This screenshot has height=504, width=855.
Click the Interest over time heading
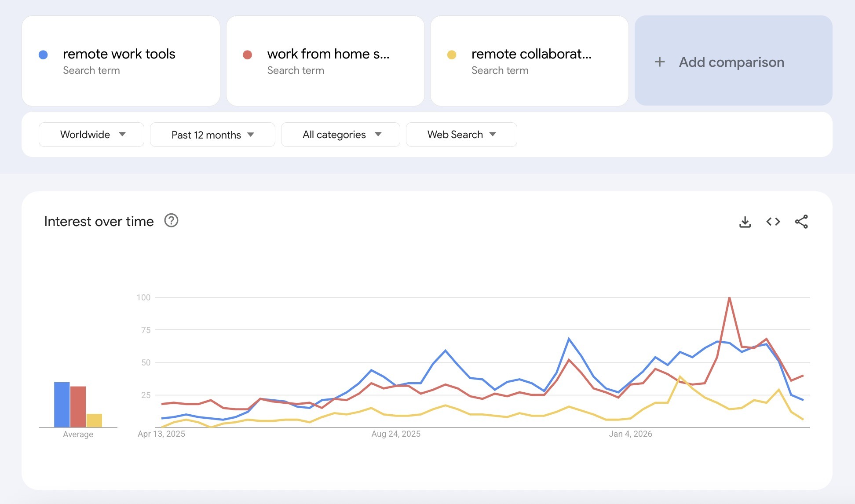coord(98,221)
